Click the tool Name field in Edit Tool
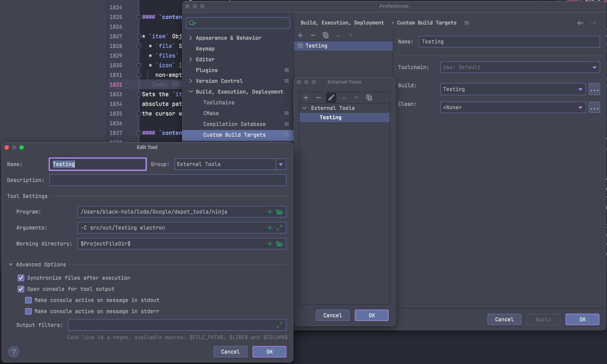Image resolution: width=607 pixels, height=364 pixels. coord(98,164)
